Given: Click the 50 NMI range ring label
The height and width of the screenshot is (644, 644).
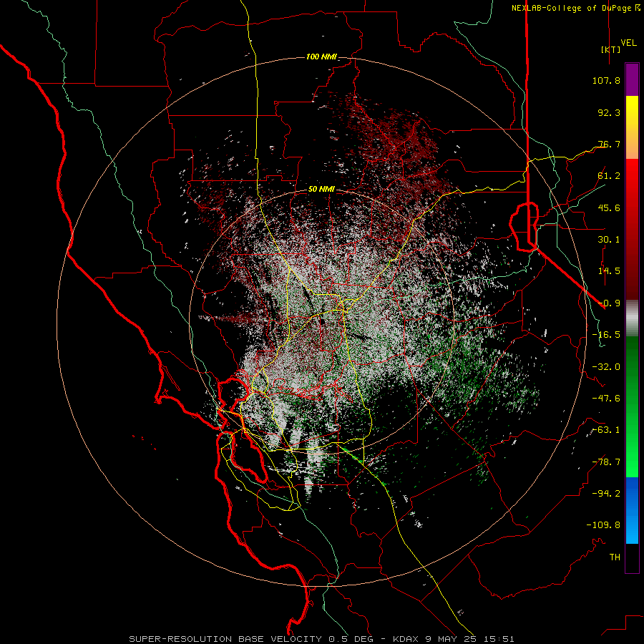Looking at the screenshot, I should coord(321,190).
